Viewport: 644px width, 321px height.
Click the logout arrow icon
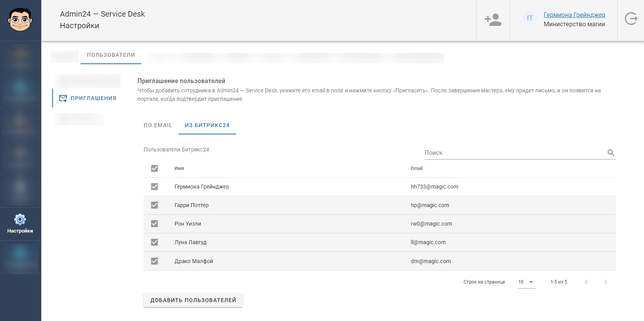click(x=631, y=19)
